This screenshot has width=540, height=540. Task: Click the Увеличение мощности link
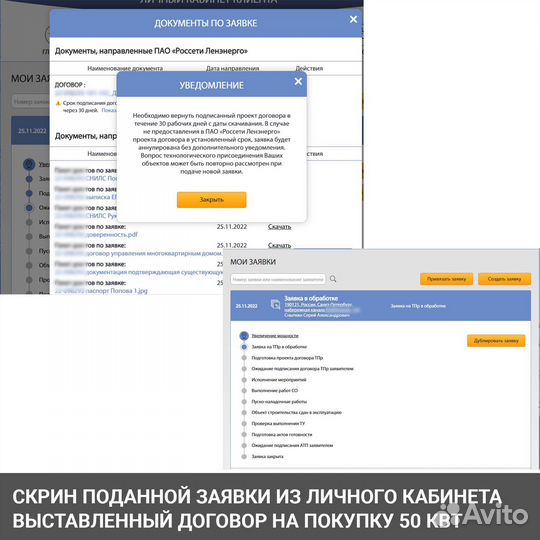click(275, 336)
